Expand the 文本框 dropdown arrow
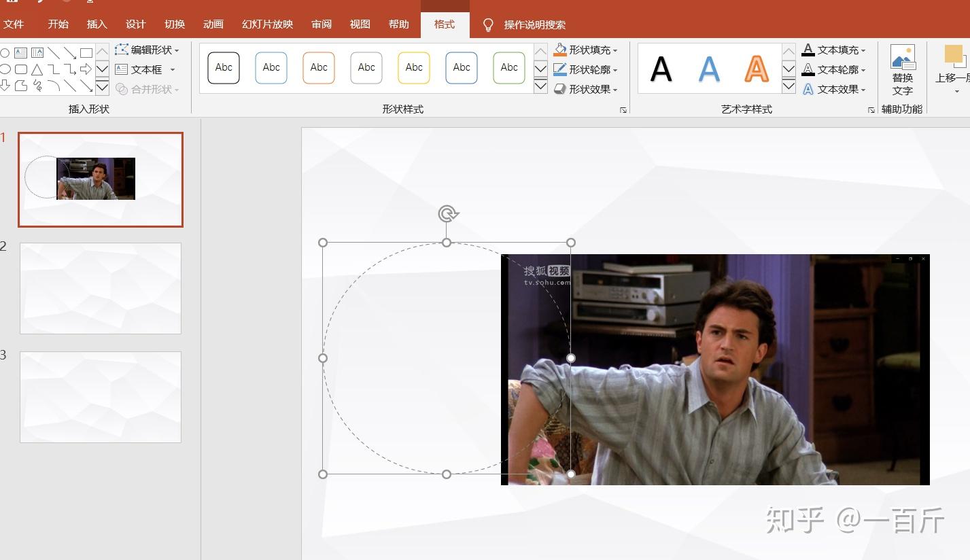970x560 pixels. 173,70
